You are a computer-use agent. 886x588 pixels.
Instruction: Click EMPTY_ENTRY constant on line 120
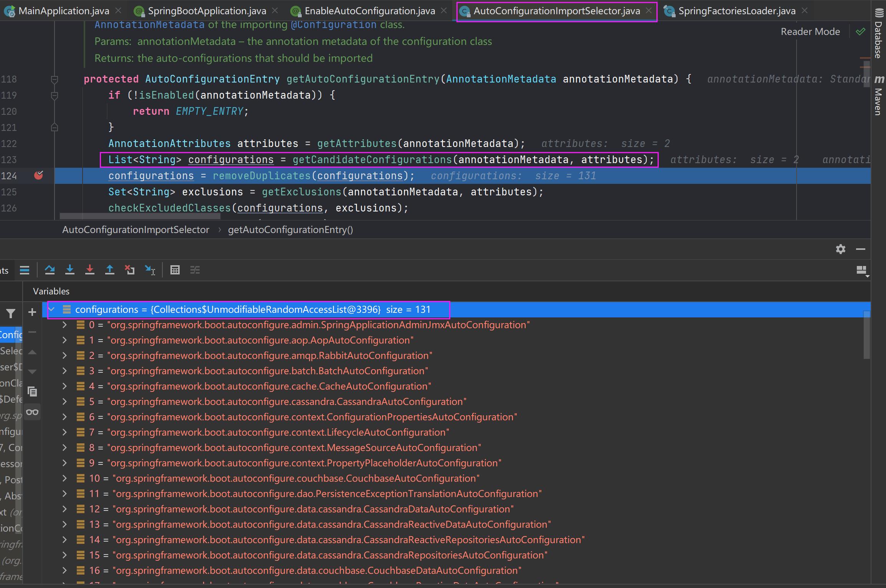(209, 111)
